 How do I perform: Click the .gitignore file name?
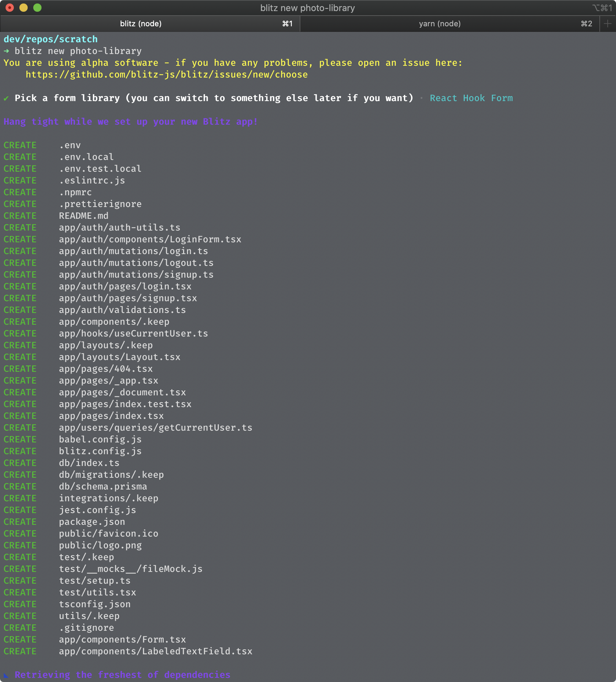87,628
